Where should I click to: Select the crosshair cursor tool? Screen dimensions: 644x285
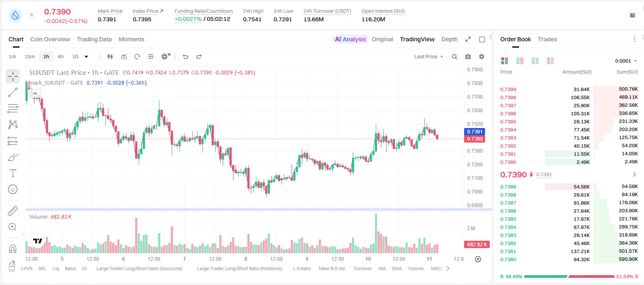pyautogui.click(x=13, y=76)
